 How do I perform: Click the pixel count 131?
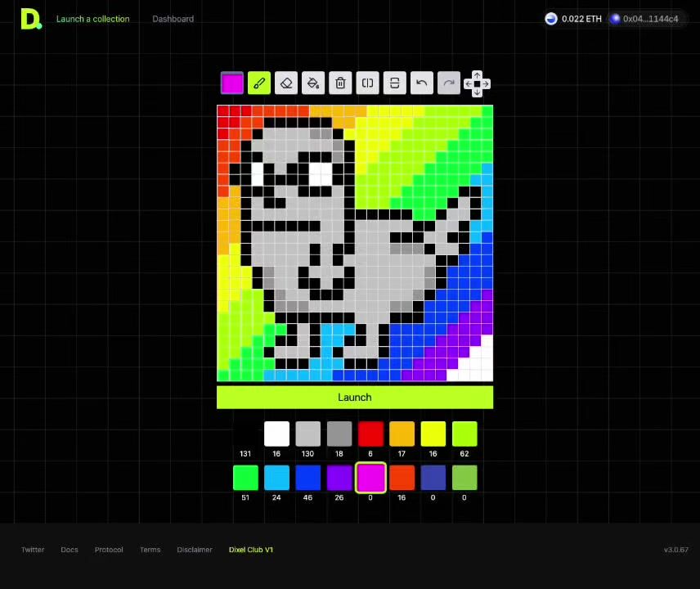245,454
